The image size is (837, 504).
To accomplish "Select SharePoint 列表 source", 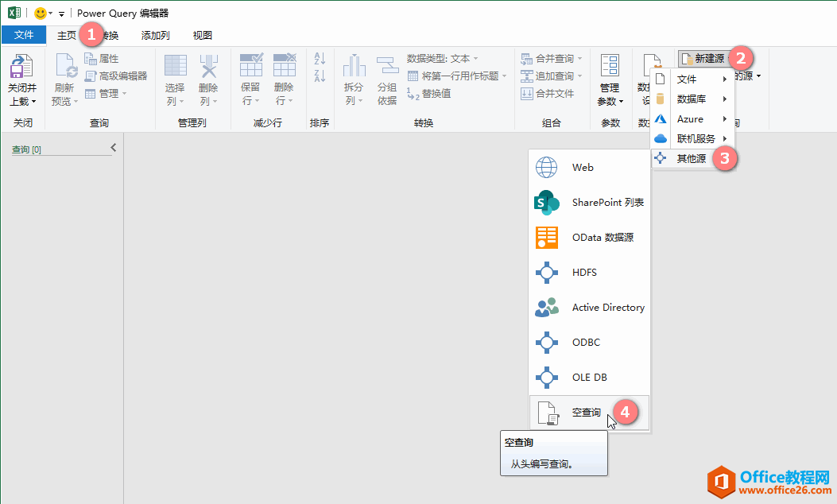I will [589, 203].
